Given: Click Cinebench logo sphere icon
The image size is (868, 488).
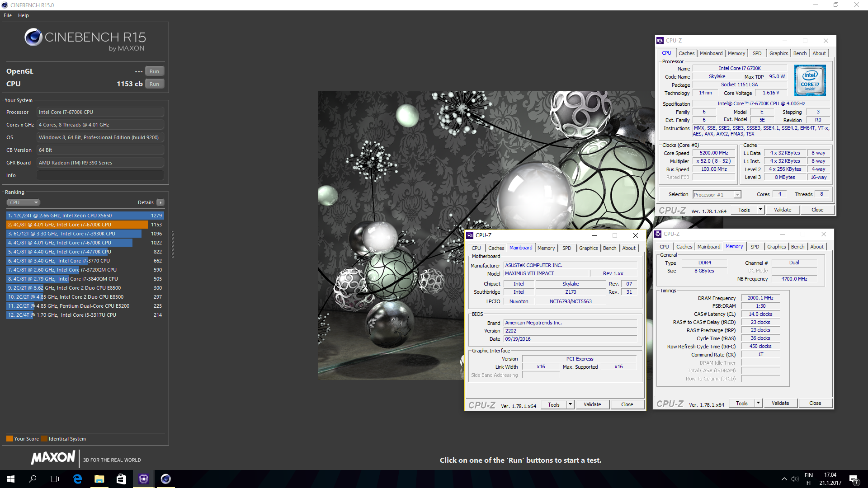Looking at the screenshot, I should click(x=33, y=37).
